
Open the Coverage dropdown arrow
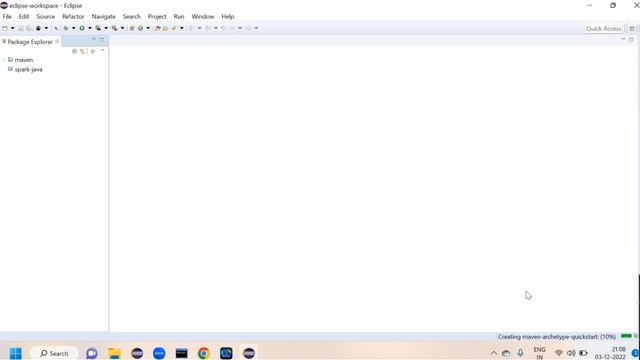click(x=106, y=28)
